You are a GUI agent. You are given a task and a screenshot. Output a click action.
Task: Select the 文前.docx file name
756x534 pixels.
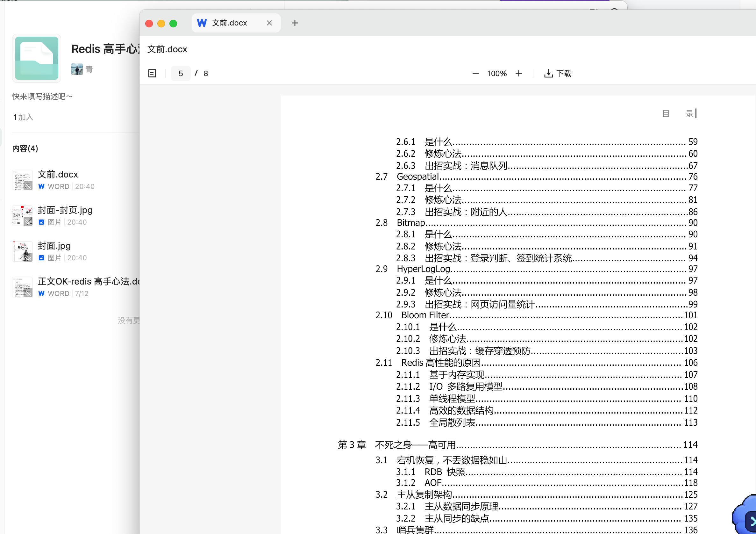pos(58,174)
